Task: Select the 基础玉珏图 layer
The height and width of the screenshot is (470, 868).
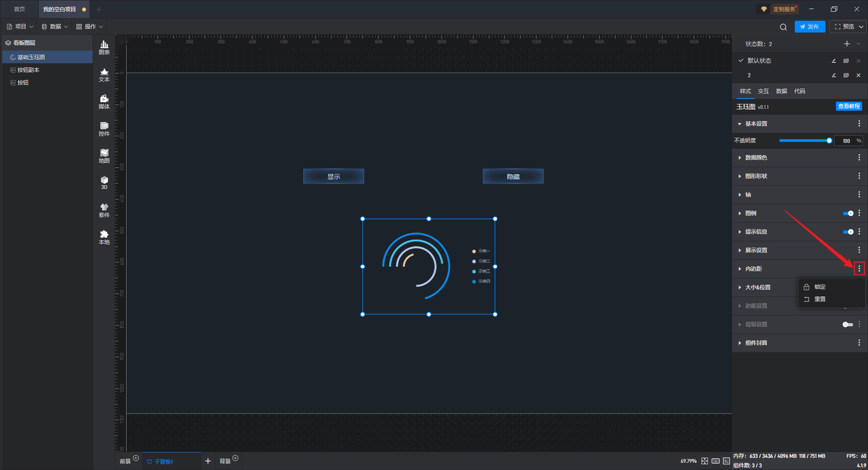Action: pos(47,57)
